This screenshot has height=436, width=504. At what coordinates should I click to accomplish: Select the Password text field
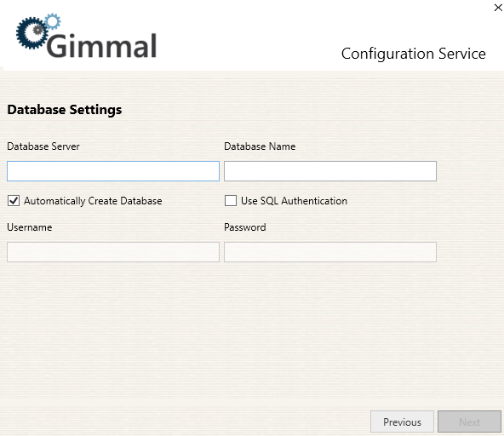pos(330,252)
